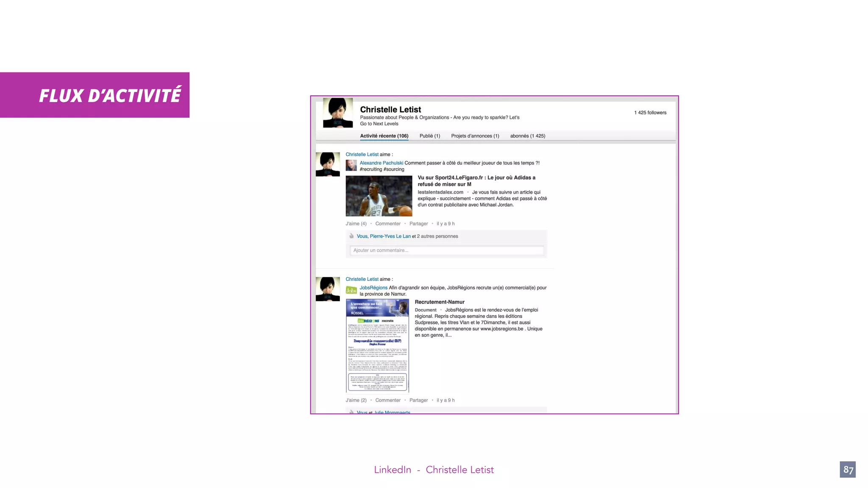Click Christelle Letist name in second post
Image resolution: width=868 pixels, height=488 pixels.
[362, 279]
